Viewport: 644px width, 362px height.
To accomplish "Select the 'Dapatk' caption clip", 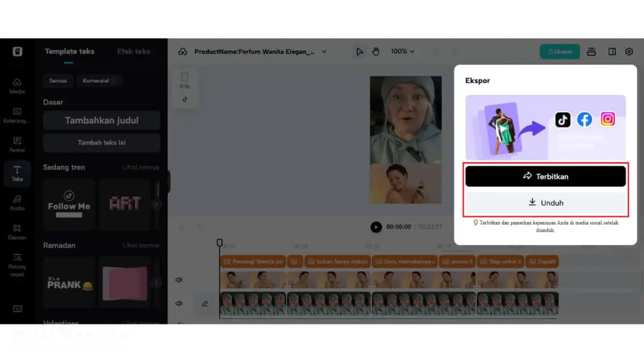I will pyautogui.click(x=542, y=262).
